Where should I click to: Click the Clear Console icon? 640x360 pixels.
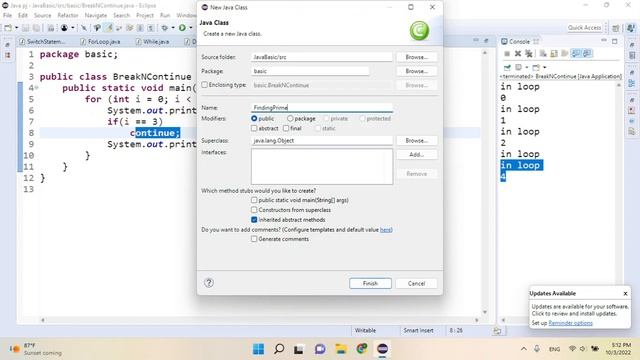(x=543, y=53)
